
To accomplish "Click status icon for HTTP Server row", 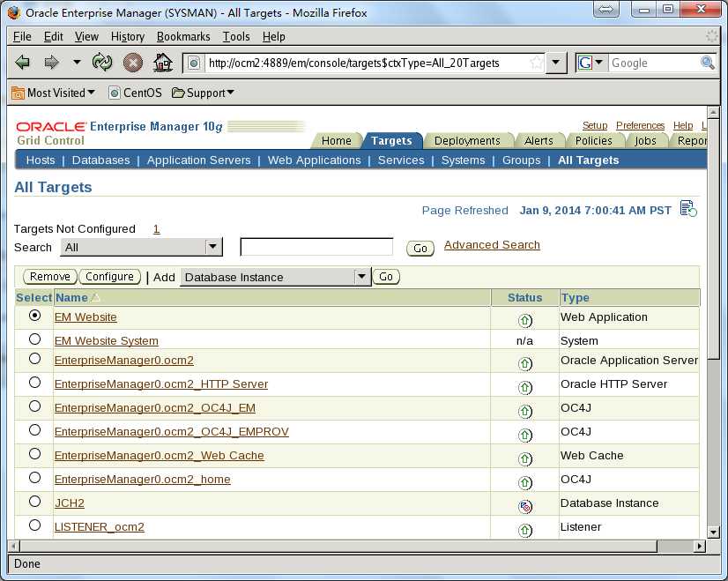I will pyautogui.click(x=525, y=387).
